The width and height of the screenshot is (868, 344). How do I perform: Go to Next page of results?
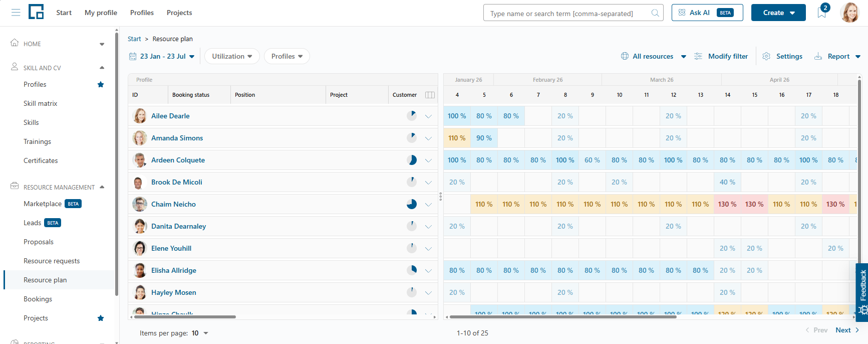coord(847,330)
